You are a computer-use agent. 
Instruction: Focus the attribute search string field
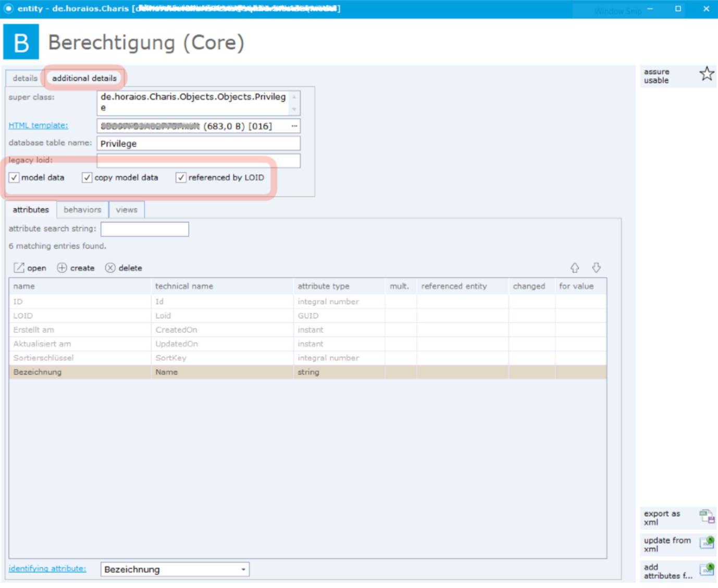click(145, 229)
